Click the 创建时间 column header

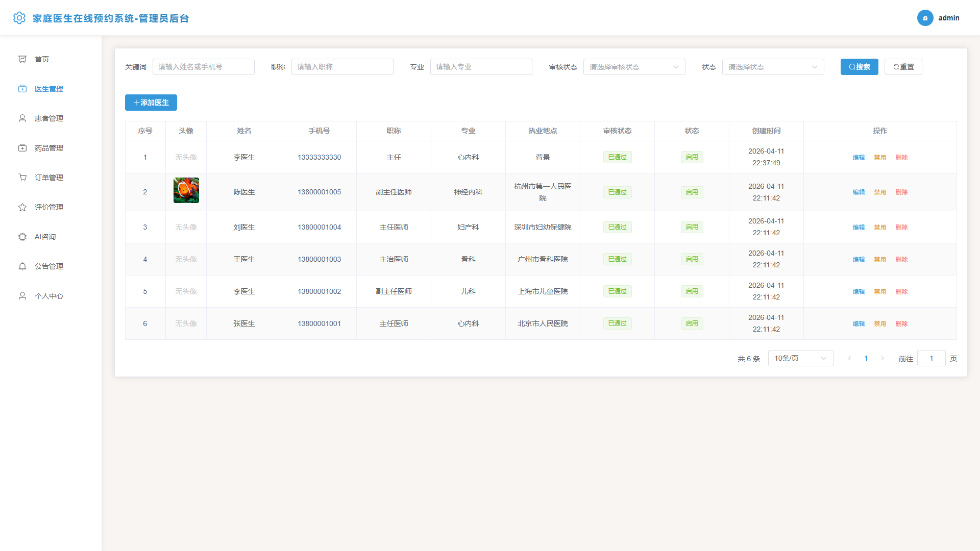pos(766,131)
